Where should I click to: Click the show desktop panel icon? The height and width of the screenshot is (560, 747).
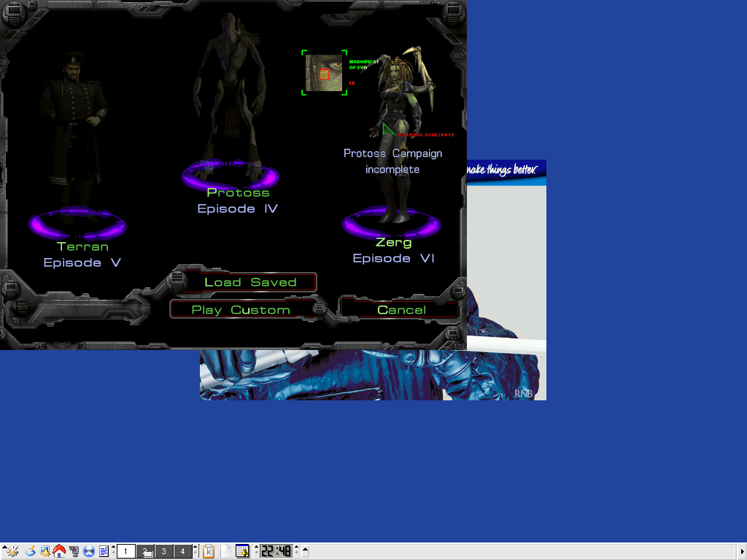[x=44, y=551]
